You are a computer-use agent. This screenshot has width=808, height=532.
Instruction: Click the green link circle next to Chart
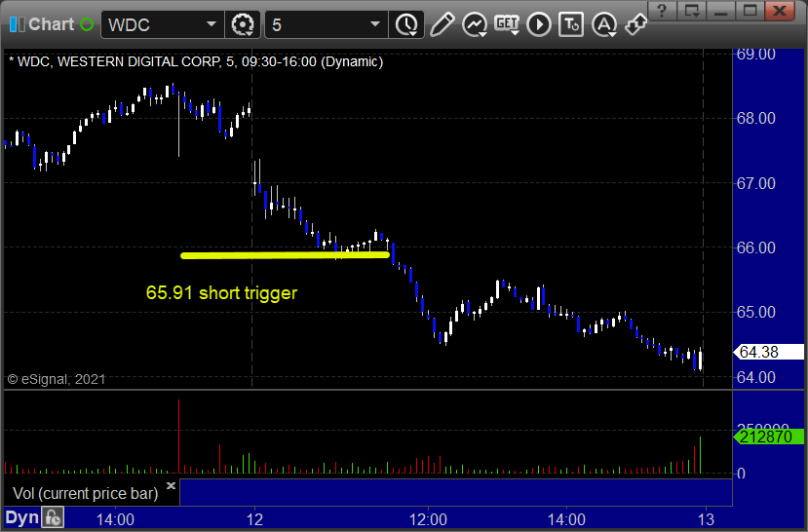[87, 24]
